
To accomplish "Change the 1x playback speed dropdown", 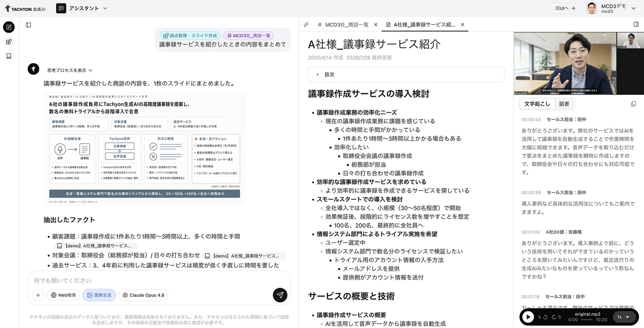I will [623, 317].
